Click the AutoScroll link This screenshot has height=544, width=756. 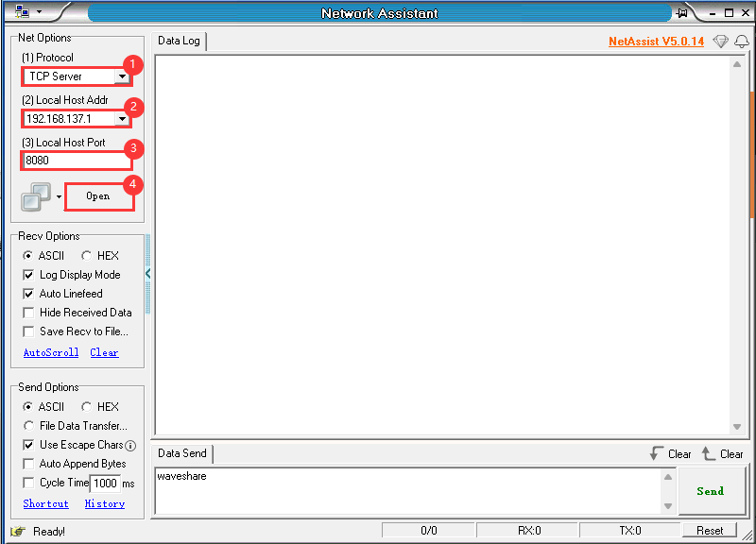[x=51, y=352]
